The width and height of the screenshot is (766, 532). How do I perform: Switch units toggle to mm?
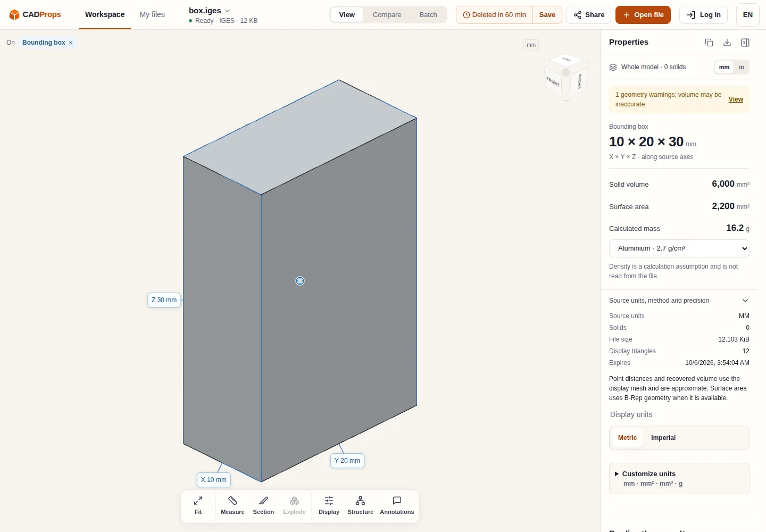(x=724, y=67)
